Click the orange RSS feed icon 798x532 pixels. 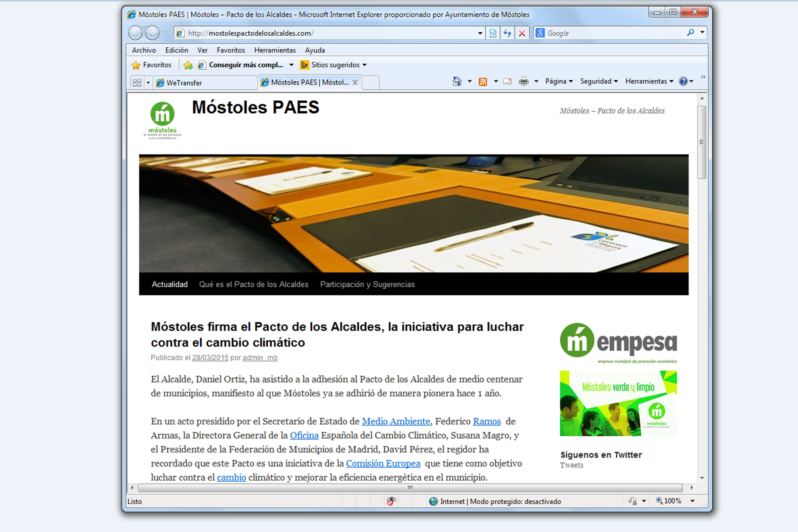click(483, 82)
